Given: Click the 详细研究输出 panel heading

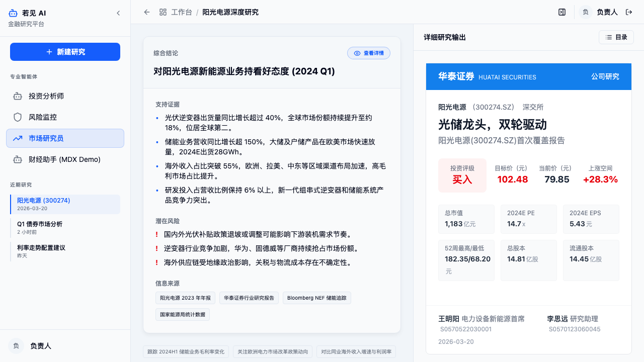Looking at the screenshot, I should point(445,37).
